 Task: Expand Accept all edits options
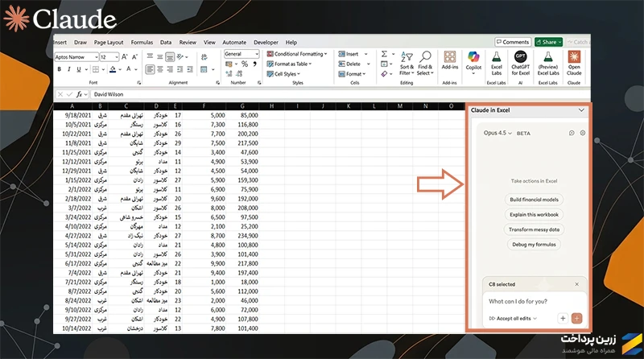(513, 318)
